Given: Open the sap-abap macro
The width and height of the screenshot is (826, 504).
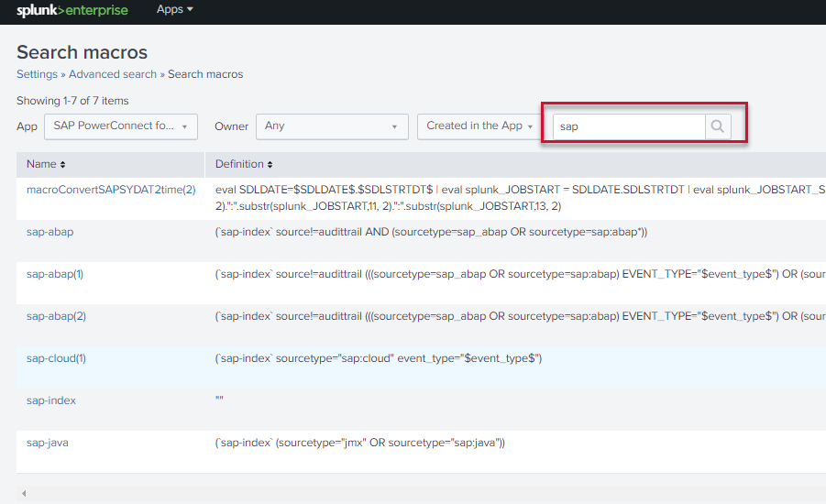Looking at the screenshot, I should (x=50, y=232).
